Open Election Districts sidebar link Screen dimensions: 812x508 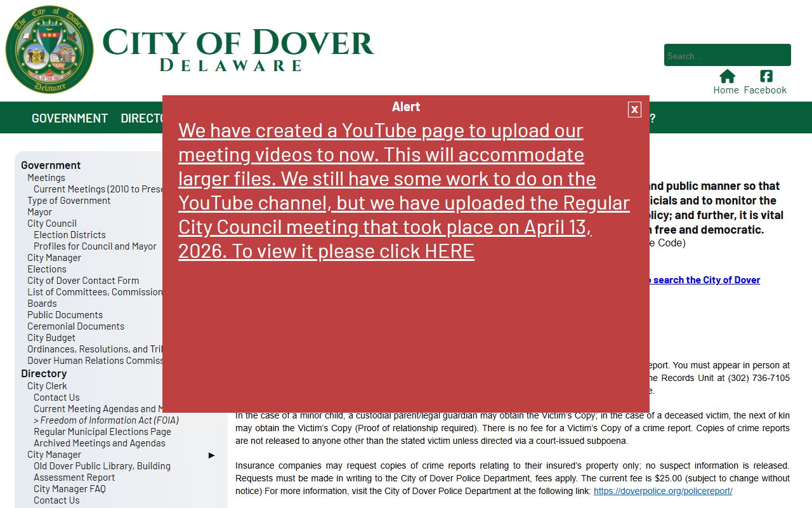pos(70,235)
